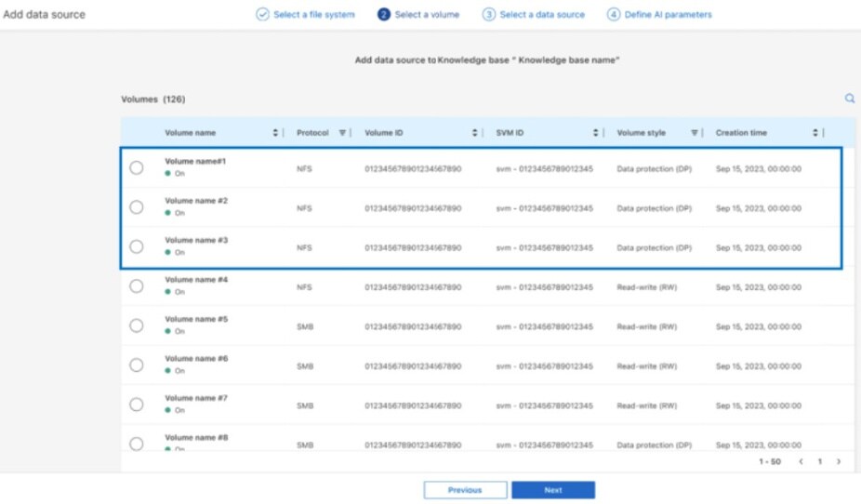Sort the SVM ID column
Screen dimensions: 861x504
tap(596, 133)
